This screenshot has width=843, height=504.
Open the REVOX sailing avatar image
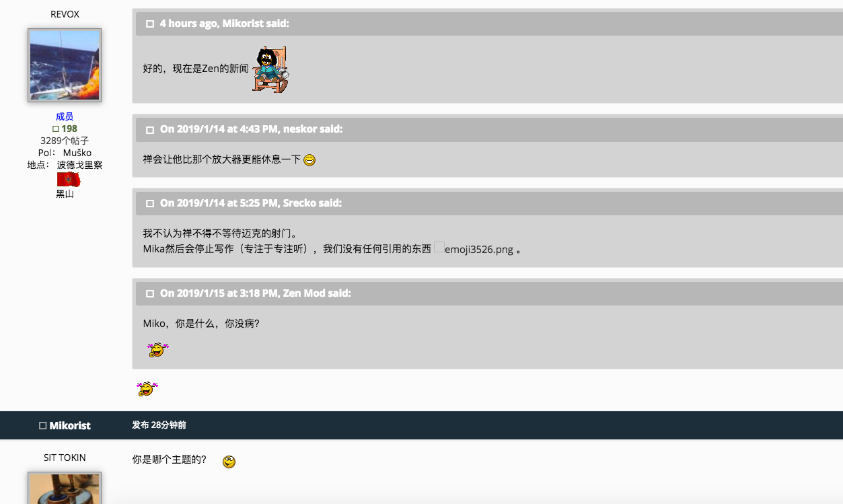pyautogui.click(x=65, y=65)
